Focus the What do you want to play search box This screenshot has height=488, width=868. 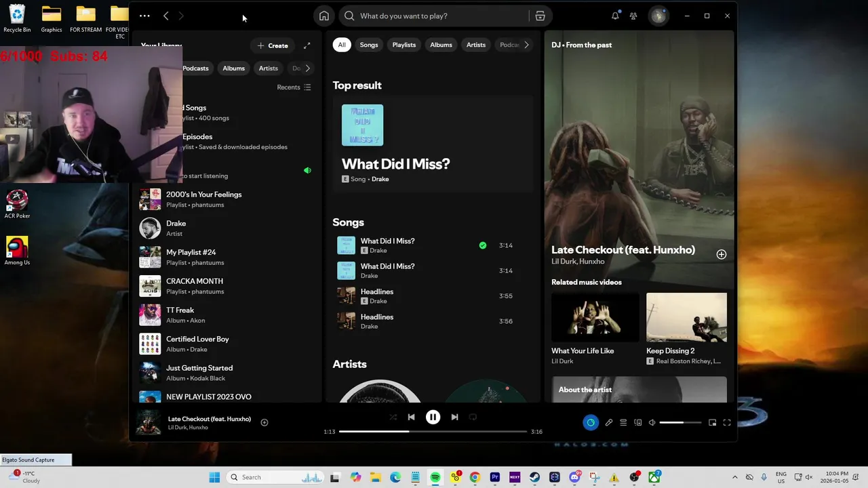point(434,16)
